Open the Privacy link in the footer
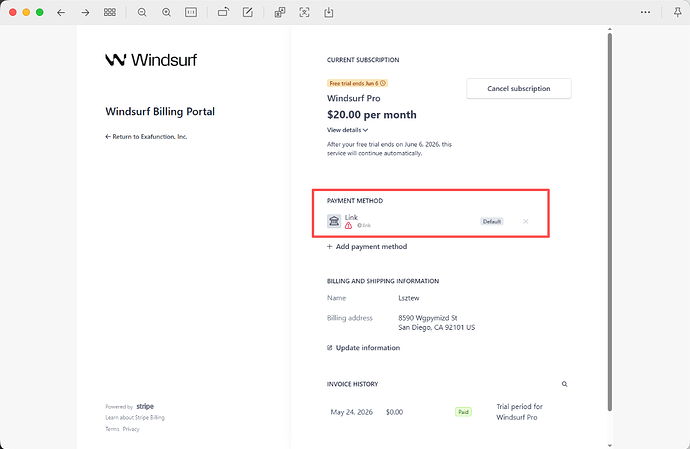690x449 pixels. [x=131, y=429]
